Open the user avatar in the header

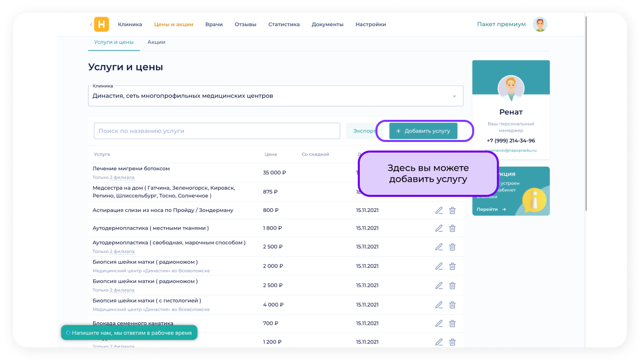pos(540,24)
